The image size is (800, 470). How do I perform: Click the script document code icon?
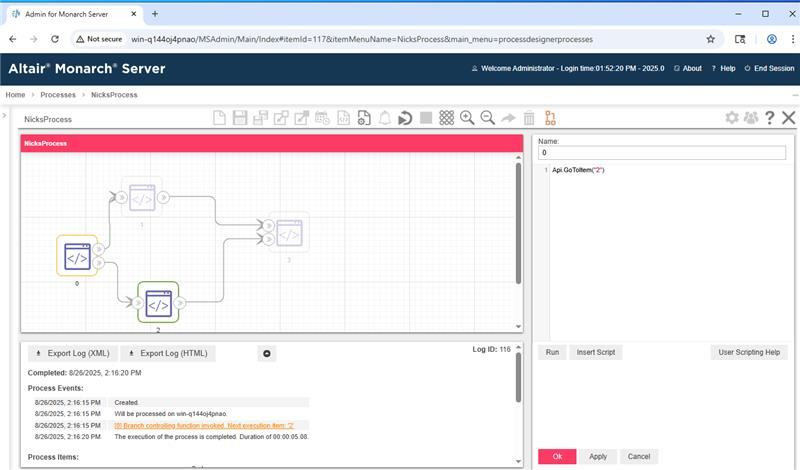[343, 118]
